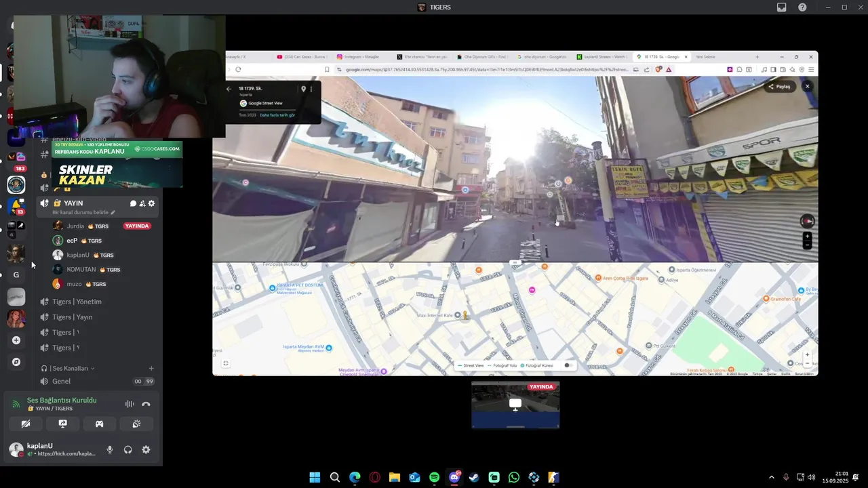Click Isparta Meydan AVM map marker
This screenshot has width=868, height=488.
329,348
